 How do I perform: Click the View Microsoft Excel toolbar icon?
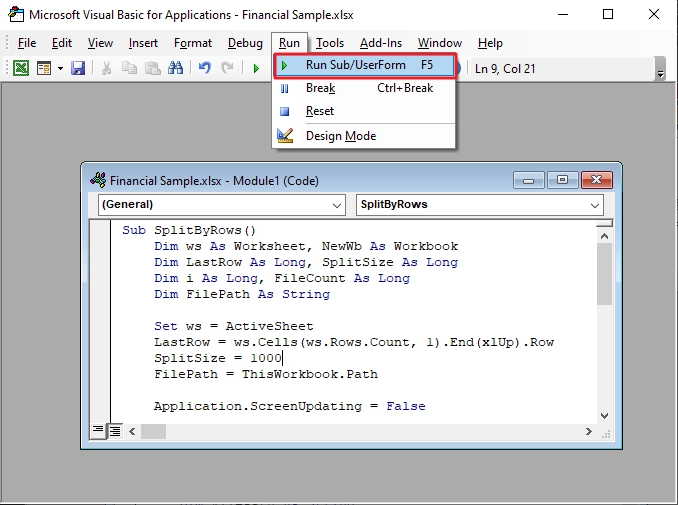pyautogui.click(x=21, y=68)
